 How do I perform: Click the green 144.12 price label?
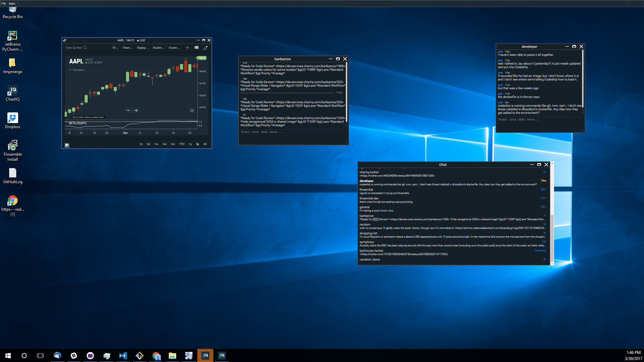[x=202, y=58]
